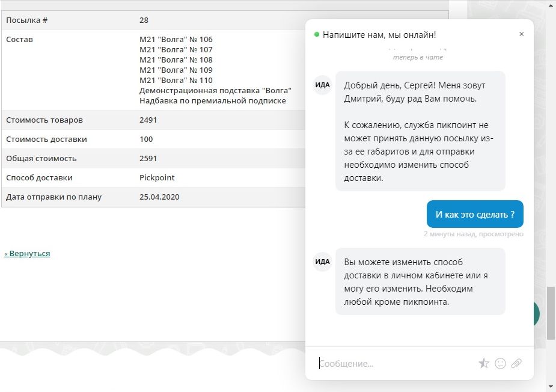Click the blue 'И как это сделать ?' bubble

(x=475, y=214)
